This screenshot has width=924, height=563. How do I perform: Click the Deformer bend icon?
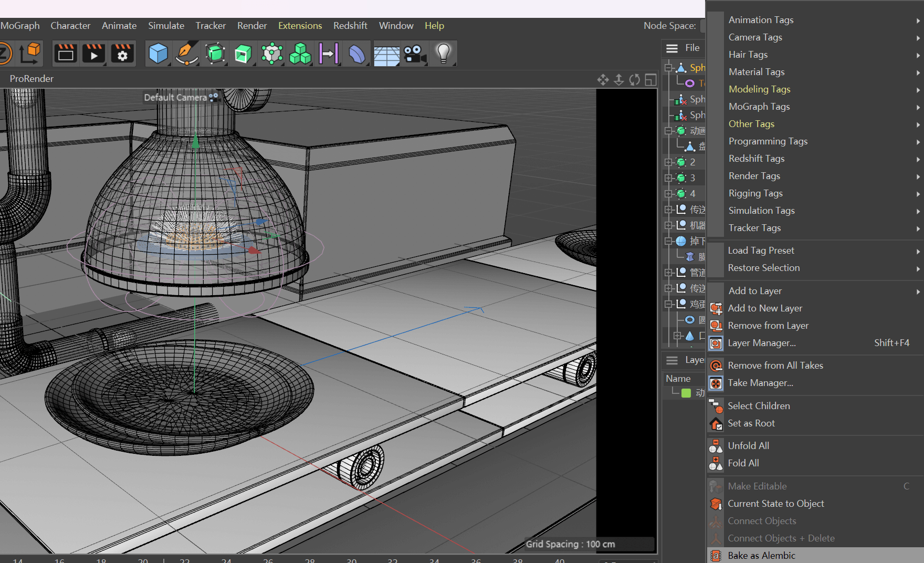pyautogui.click(x=357, y=54)
